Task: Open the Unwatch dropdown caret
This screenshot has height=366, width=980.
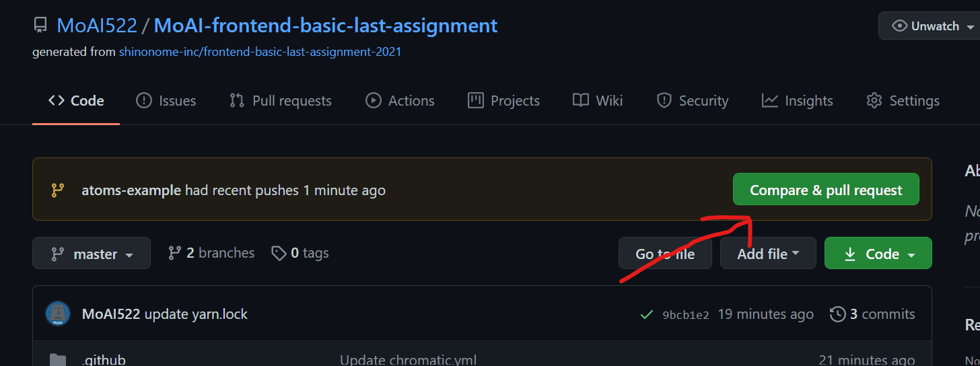Action: (x=970, y=28)
